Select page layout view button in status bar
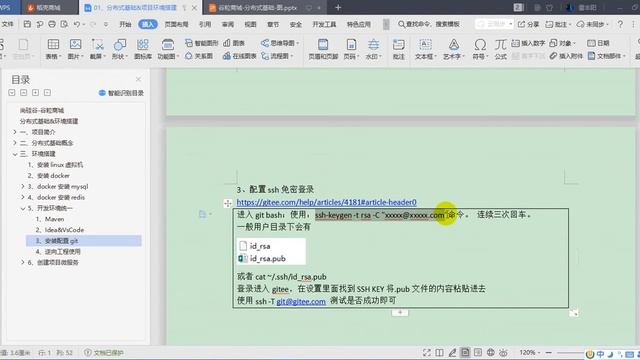 click(x=465, y=352)
